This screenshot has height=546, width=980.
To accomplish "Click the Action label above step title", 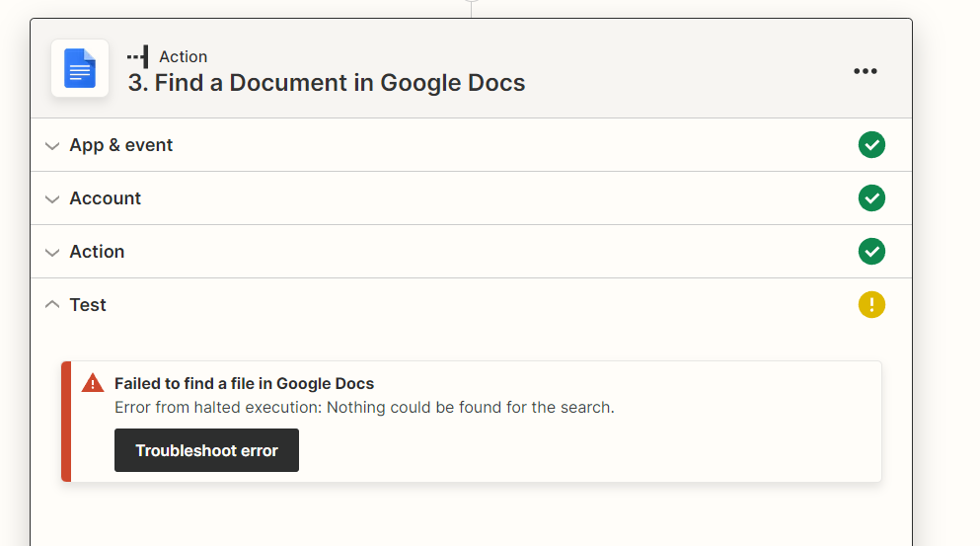I will click(184, 56).
